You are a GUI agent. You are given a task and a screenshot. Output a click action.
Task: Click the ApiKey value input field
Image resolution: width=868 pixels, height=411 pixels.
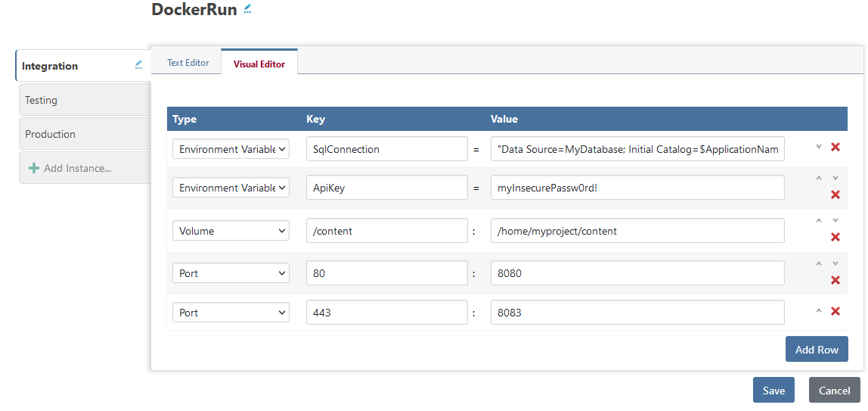click(x=637, y=188)
